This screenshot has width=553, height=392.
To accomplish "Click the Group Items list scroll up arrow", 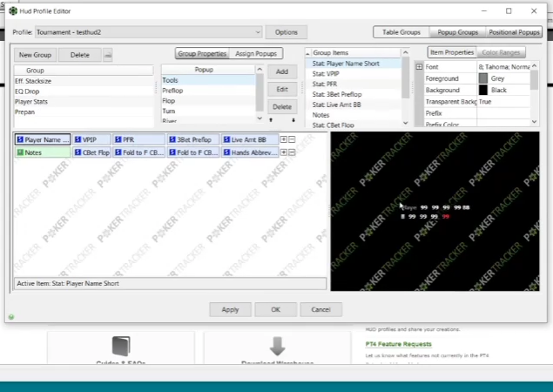I will tap(406, 52).
